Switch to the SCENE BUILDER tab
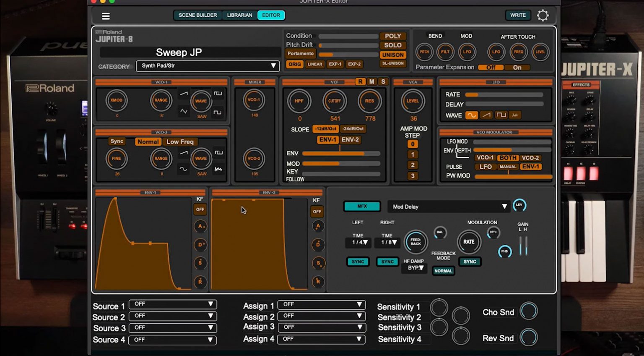This screenshot has width=644, height=356. [x=197, y=15]
